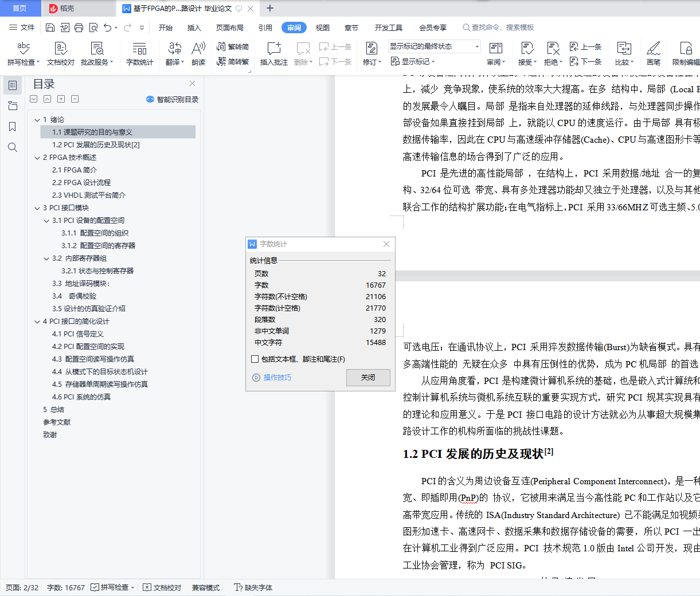Viewport: 700px width, 596px height.
Task: Select outline item 1.2 PCI发展的历史及现状
Action: [x=96, y=145]
